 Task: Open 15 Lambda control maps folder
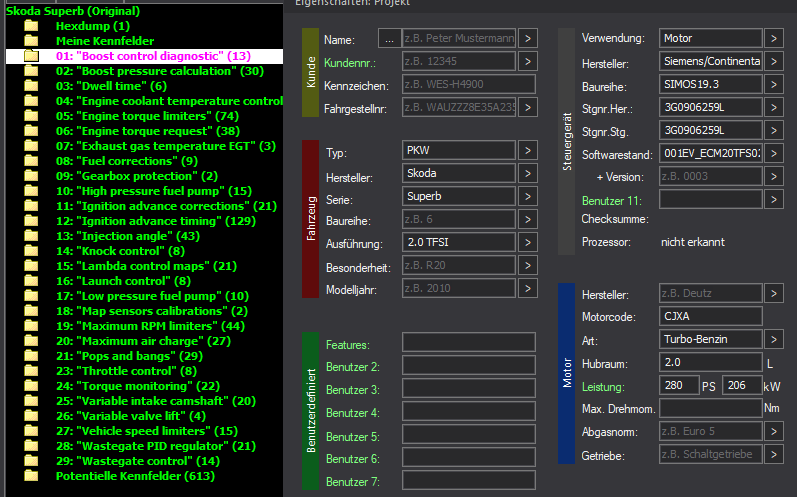146,266
